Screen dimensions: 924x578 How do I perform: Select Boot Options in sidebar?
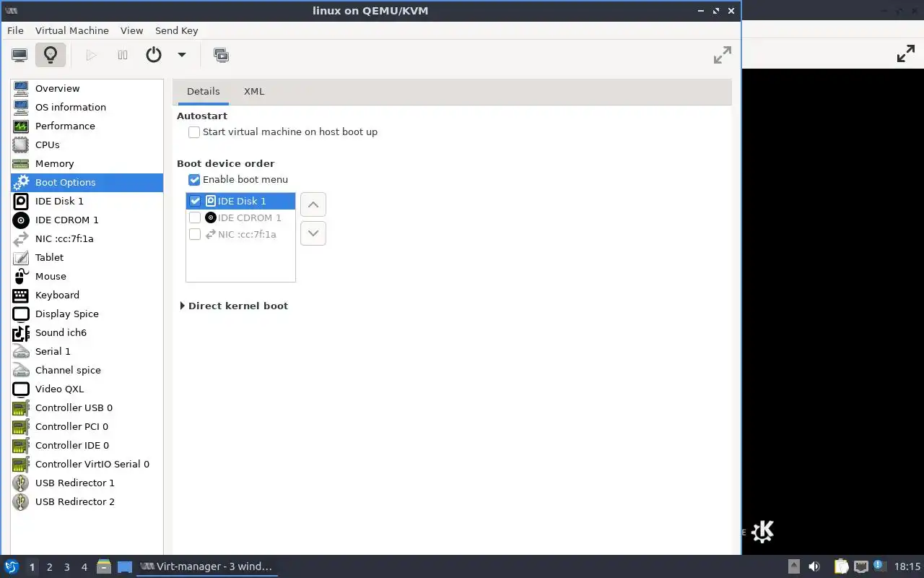click(87, 182)
